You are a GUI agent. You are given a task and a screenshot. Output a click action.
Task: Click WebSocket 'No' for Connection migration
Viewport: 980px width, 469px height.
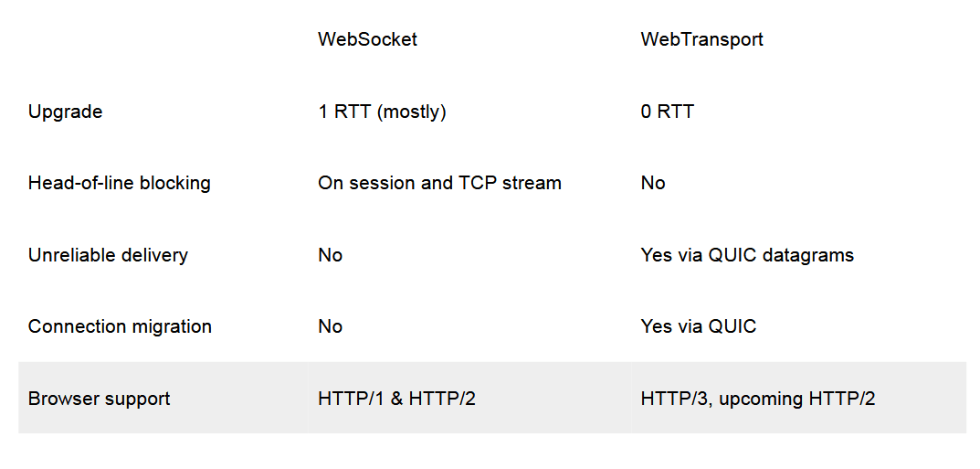pos(330,326)
